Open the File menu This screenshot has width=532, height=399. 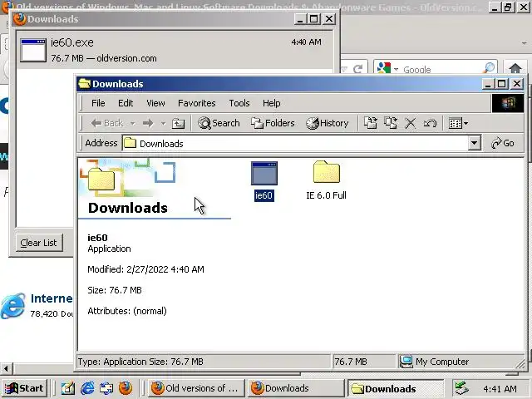98,103
